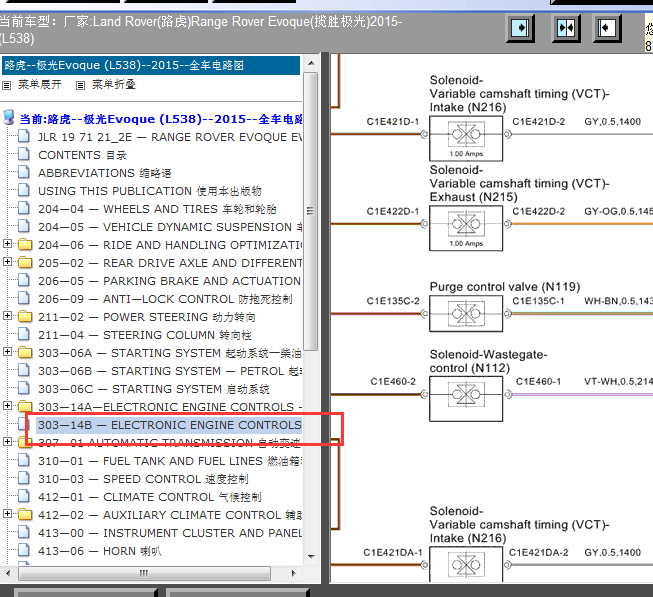653x597 pixels.
Task: Open USING THIS PUBLICATION page
Action: [x=150, y=191]
